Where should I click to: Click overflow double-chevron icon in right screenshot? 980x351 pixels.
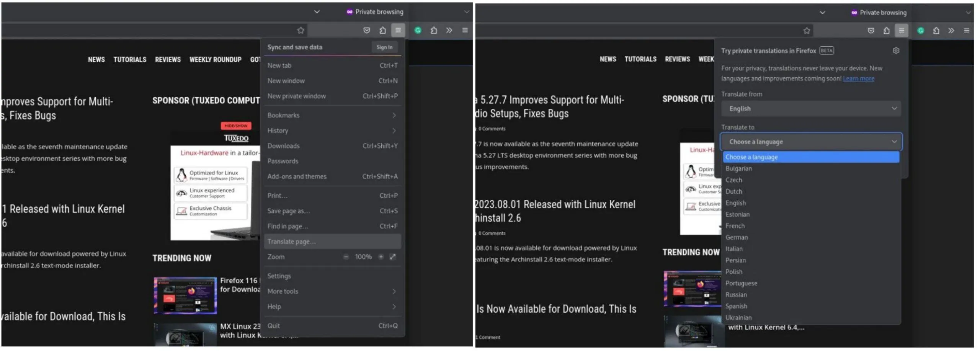(x=951, y=31)
